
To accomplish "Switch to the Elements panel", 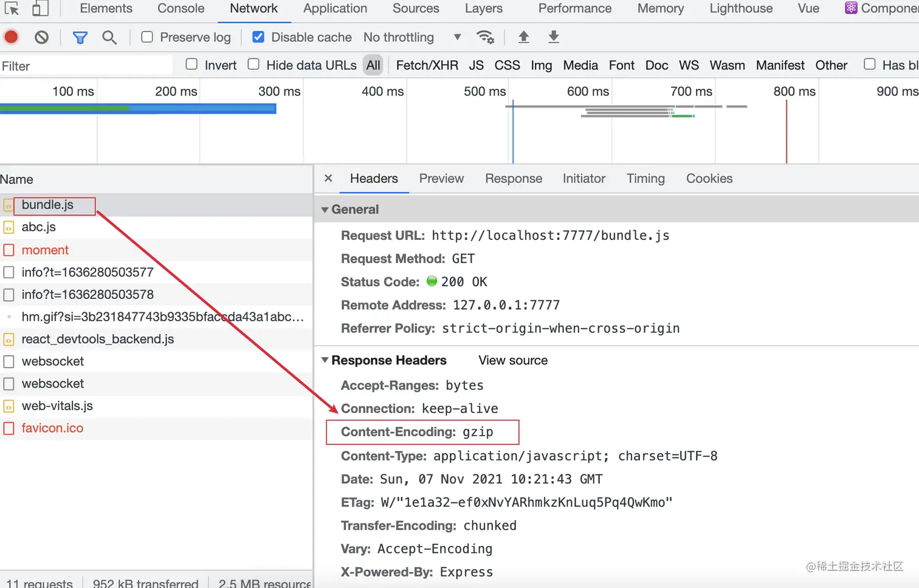I will pyautogui.click(x=106, y=9).
